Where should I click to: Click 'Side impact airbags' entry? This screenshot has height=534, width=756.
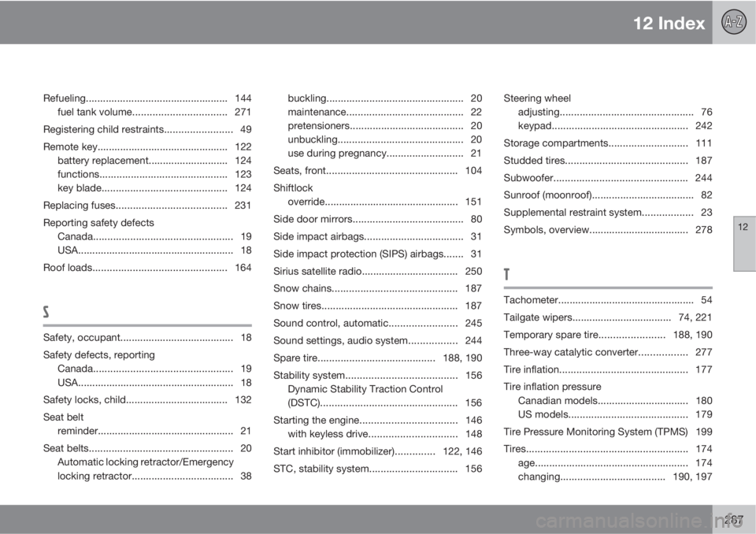coord(377,236)
